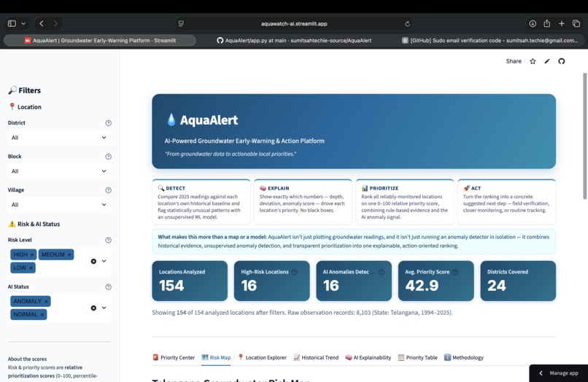Click the Filters sidebar heading

click(x=25, y=90)
